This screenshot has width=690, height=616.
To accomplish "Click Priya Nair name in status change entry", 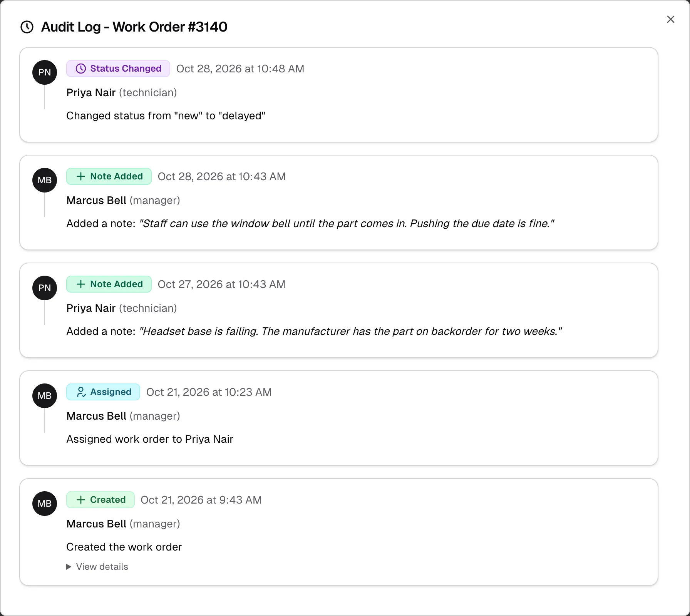I will click(x=91, y=93).
